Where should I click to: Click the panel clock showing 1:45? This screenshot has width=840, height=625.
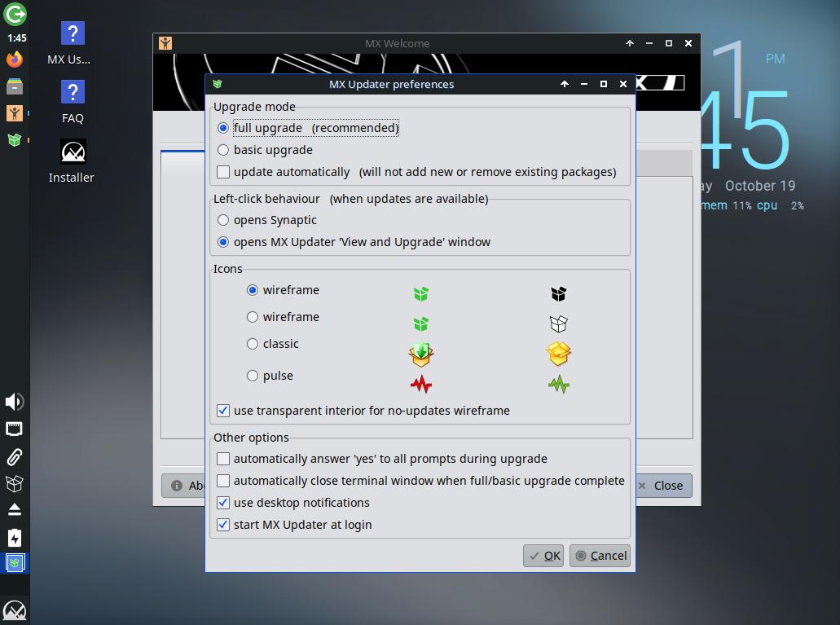coord(16,38)
